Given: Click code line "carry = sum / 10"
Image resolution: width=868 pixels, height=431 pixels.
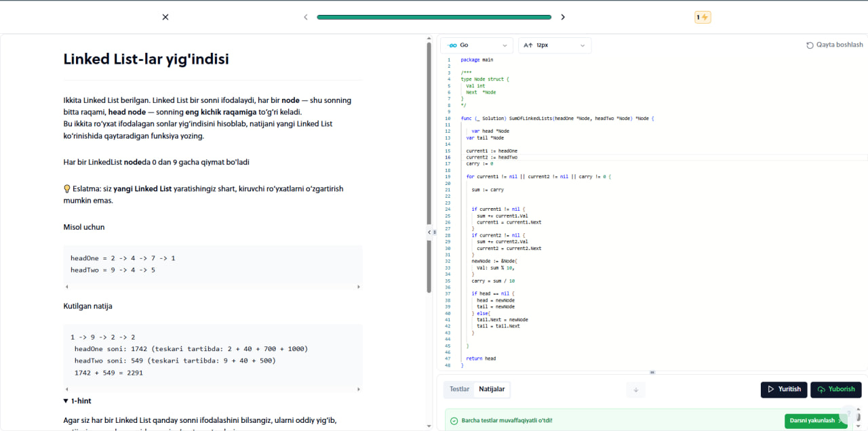Looking at the screenshot, I should (x=493, y=281).
